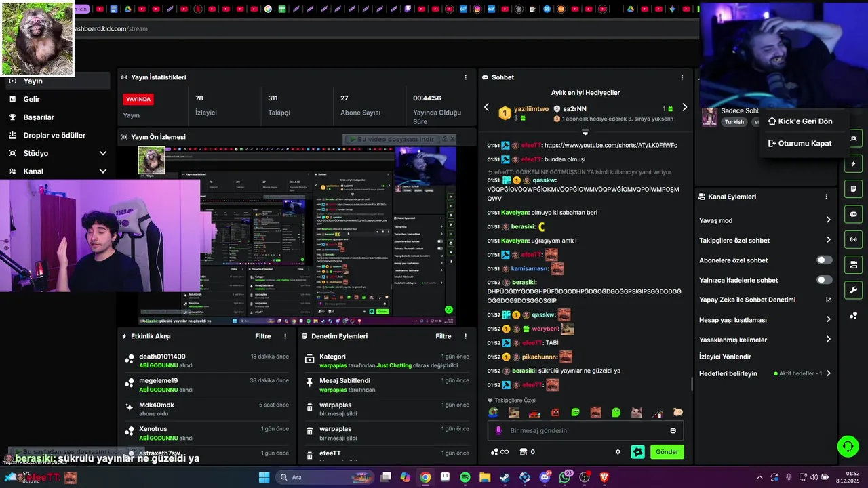This screenshot has width=868, height=488.
Task: Open the YouTube shorts link in chat
Action: (610, 145)
